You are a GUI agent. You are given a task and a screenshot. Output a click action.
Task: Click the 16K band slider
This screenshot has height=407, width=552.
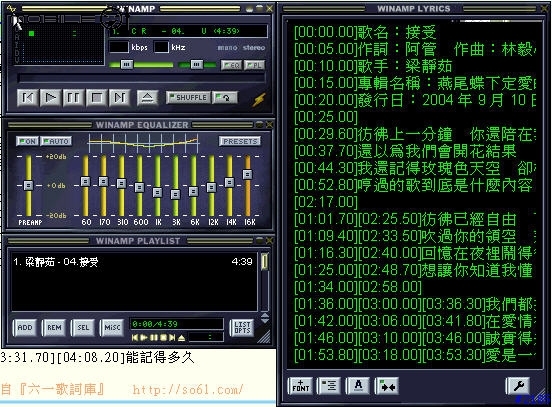click(247, 174)
